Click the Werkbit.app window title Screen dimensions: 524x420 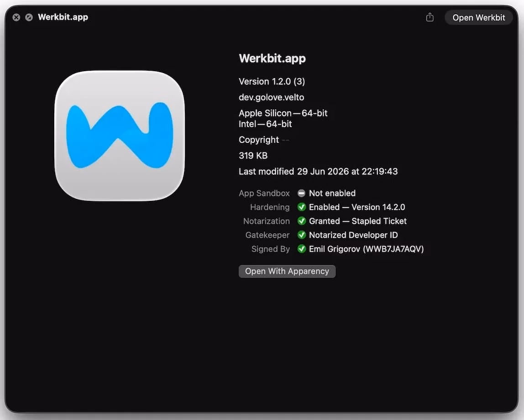coord(63,17)
